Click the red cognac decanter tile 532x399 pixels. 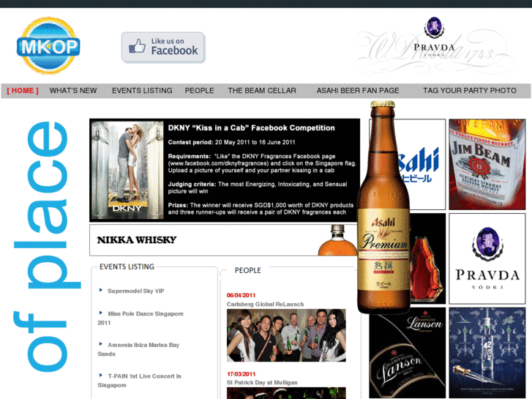[x=427, y=258]
